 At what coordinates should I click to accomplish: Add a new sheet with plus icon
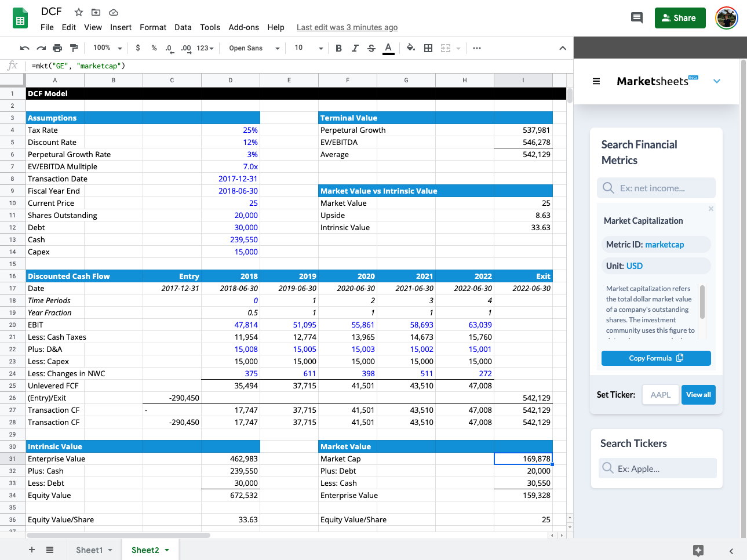tap(32, 550)
